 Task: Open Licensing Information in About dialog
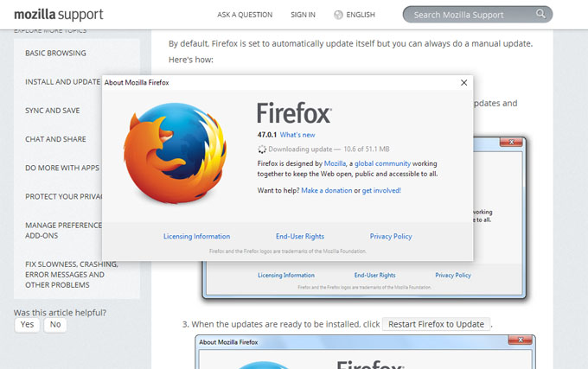coord(196,237)
